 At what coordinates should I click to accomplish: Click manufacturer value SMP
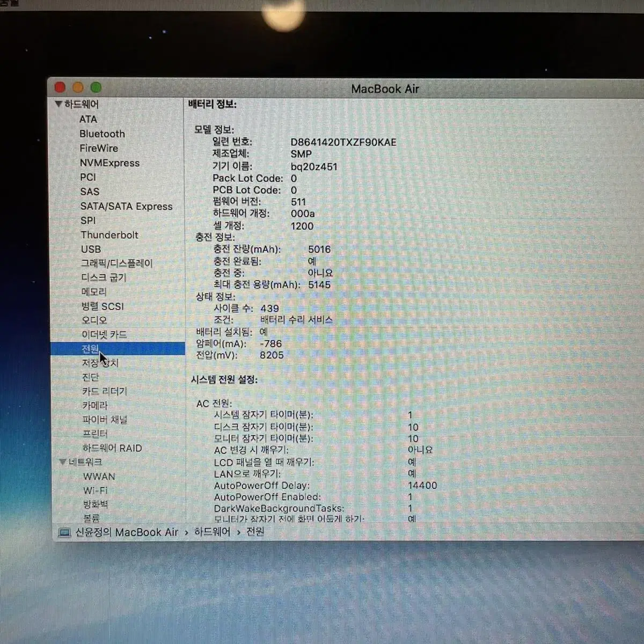301,154
